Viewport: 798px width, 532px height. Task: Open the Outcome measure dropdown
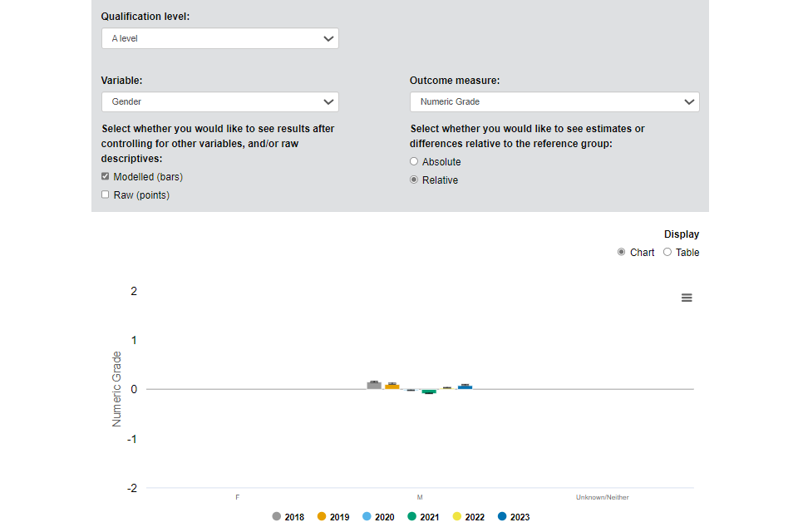point(554,101)
